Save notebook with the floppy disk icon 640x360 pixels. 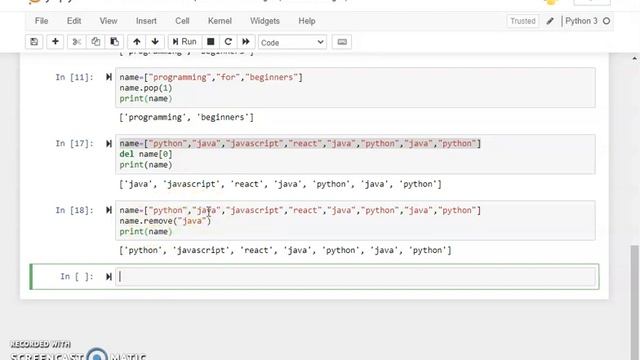click(34, 42)
